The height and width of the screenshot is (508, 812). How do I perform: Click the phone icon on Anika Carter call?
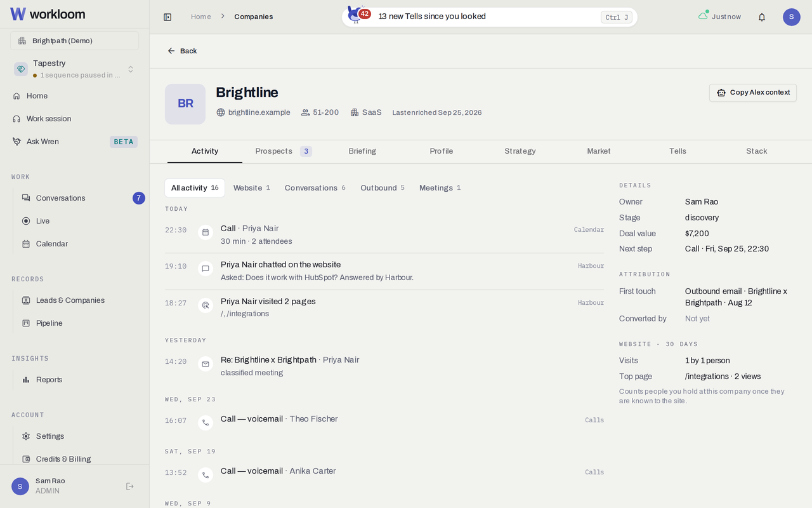[x=206, y=474]
